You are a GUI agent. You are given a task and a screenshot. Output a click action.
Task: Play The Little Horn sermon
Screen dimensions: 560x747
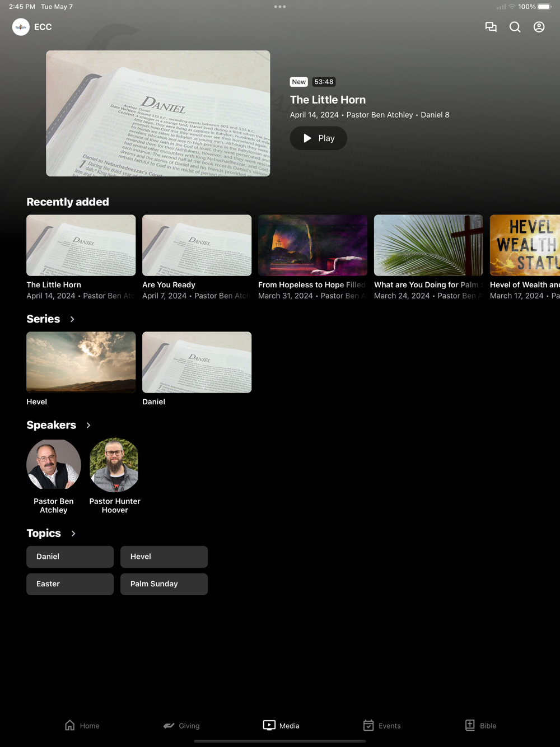(x=319, y=138)
